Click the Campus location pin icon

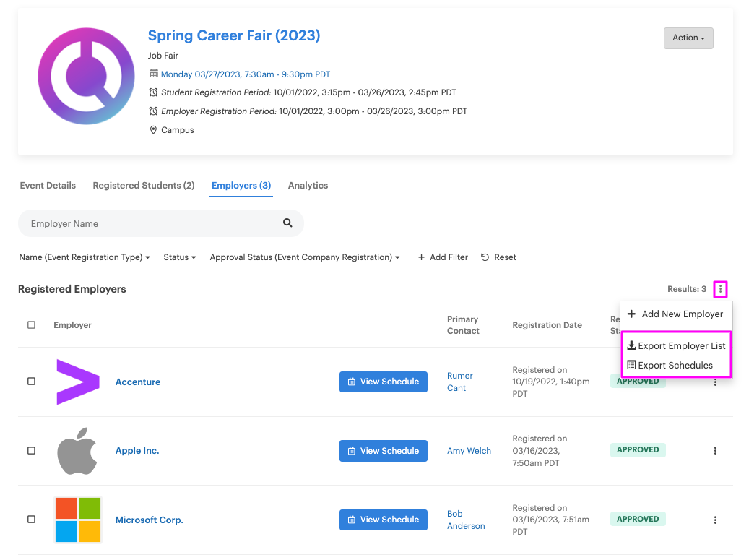pyautogui.click(x=153, y=130)
